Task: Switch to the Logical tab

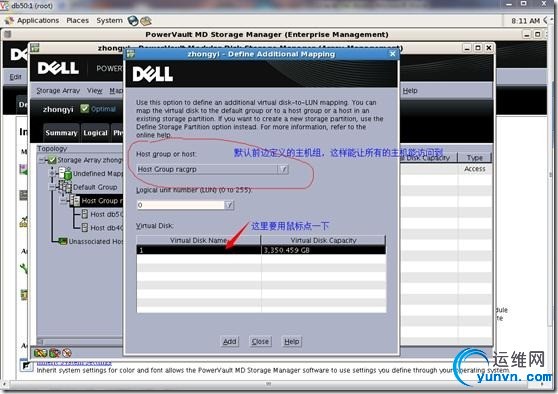Action: click(x=95, y=133)
